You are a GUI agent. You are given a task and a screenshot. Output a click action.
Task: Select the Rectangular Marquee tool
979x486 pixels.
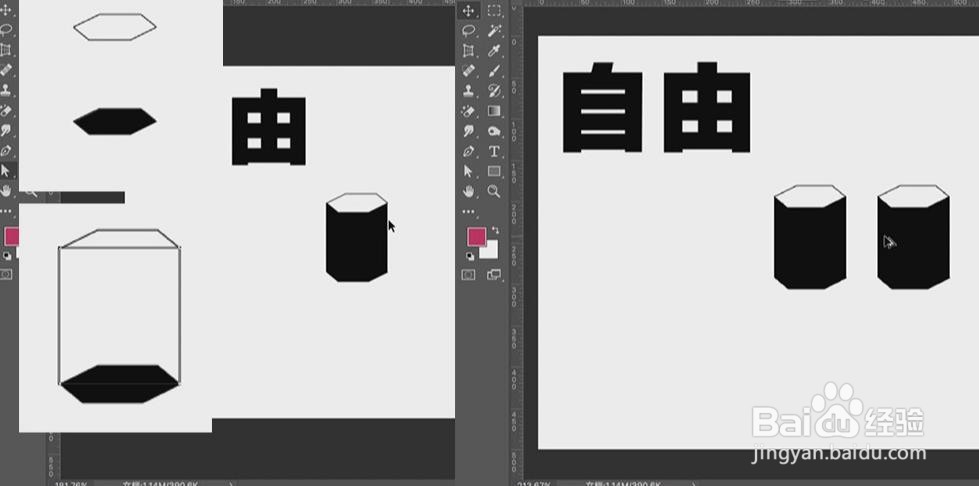pos(494,11)
